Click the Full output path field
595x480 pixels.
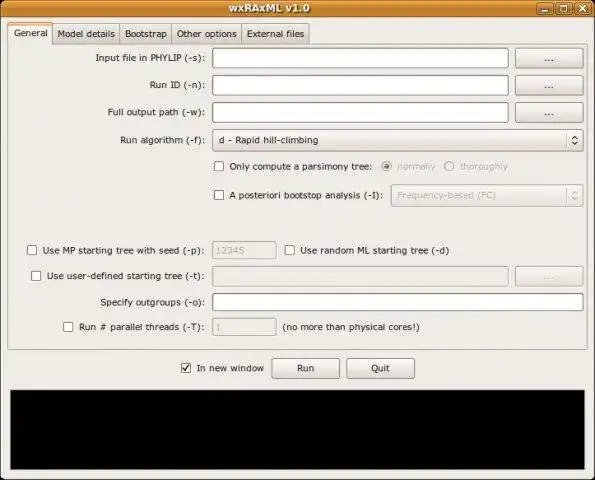click(360, 113)
